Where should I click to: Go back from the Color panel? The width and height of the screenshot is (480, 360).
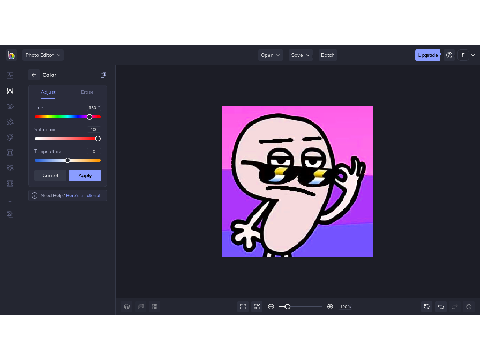[x=34, y=75]
